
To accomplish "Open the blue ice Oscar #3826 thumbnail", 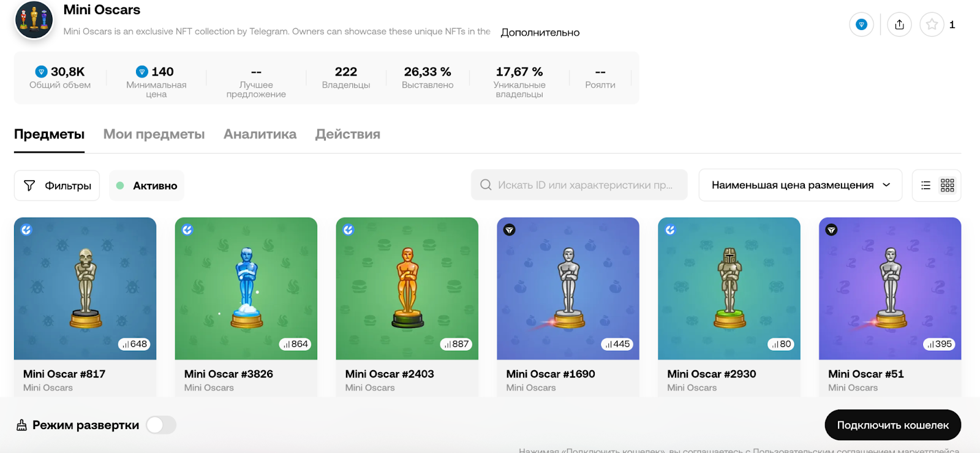I will 246,289.
